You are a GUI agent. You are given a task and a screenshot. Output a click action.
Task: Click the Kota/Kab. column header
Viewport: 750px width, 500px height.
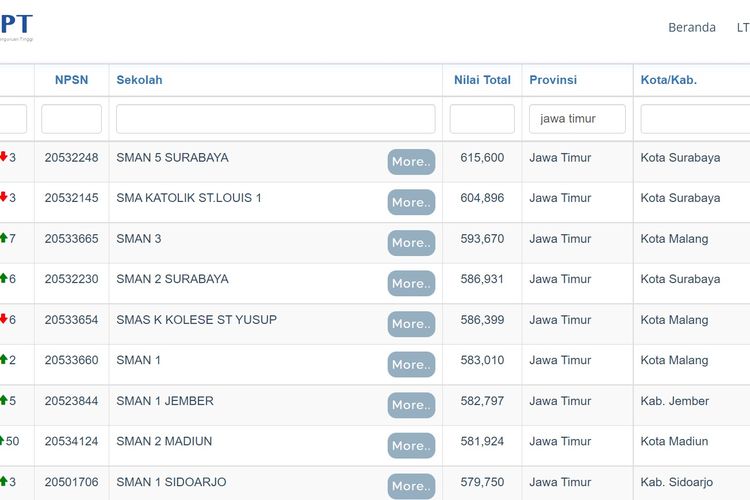[x=668, y=80]
